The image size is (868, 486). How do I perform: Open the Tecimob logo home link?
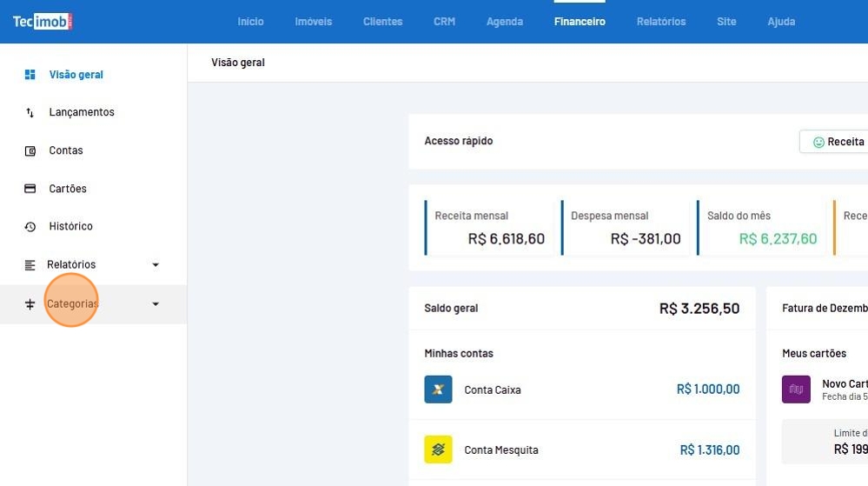[42, 22]
